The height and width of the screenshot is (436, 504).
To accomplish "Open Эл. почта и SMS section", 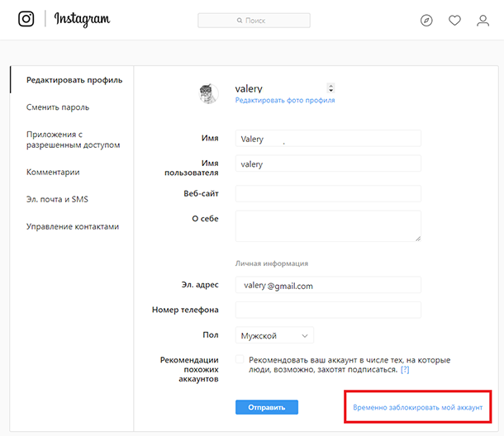I will (x=57, y=199).
